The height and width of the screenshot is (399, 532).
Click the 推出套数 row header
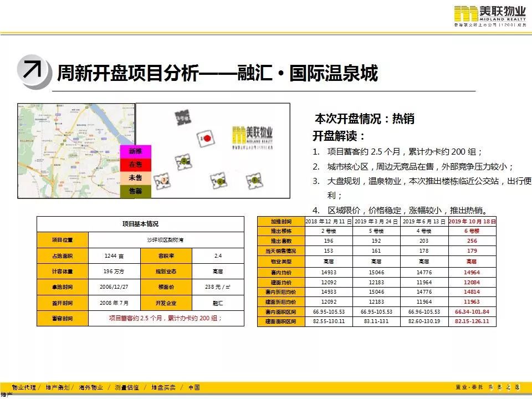click(x=282, y=241)
